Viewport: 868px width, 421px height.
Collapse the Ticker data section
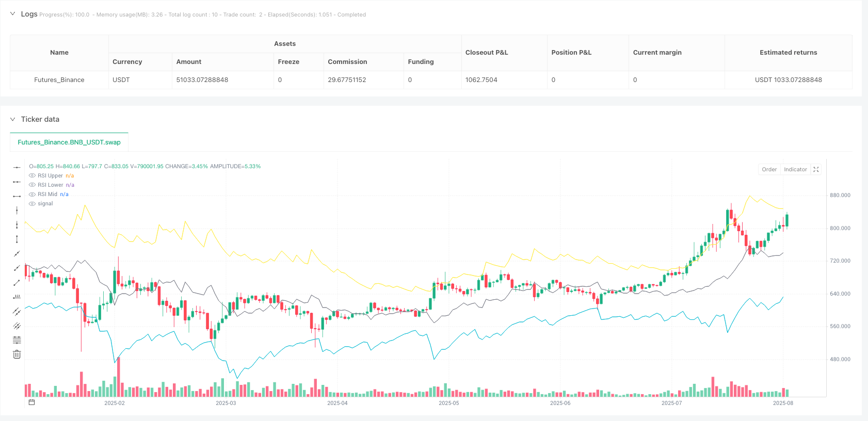(12, 119)
